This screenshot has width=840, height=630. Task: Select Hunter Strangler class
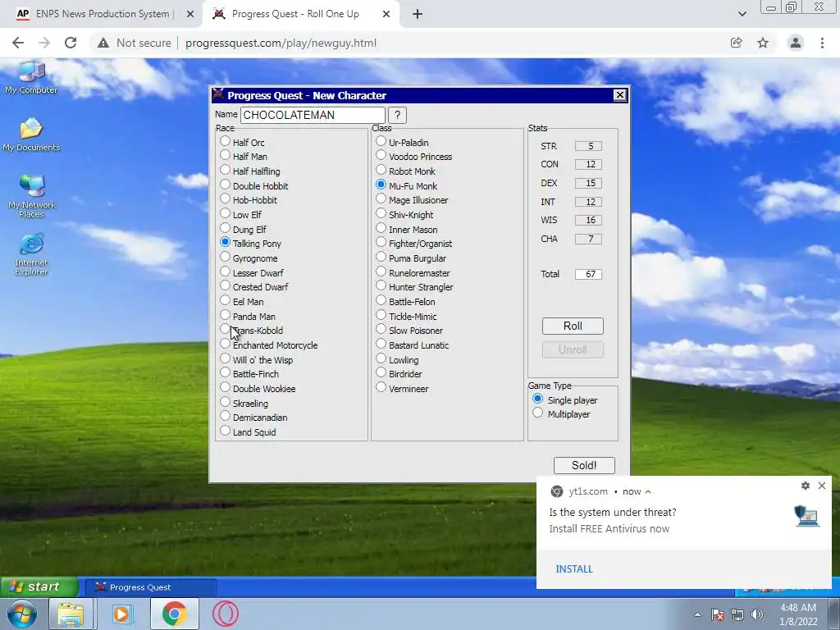pyautogui.click(x=381, y=285)
